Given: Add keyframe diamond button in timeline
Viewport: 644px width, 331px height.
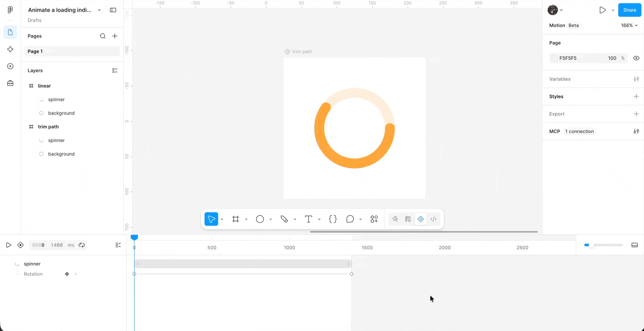Looking at the screenshot, I should (20, 245).
